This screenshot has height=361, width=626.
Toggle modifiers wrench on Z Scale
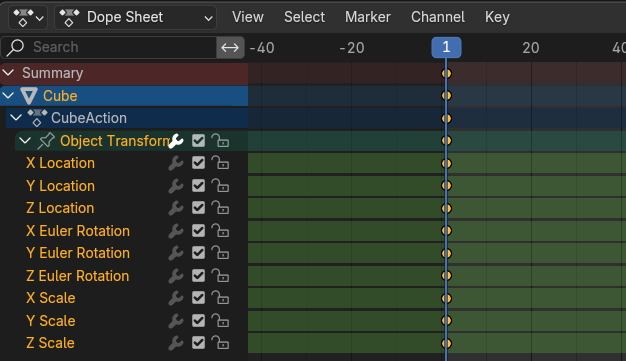(x=176, y=343)
